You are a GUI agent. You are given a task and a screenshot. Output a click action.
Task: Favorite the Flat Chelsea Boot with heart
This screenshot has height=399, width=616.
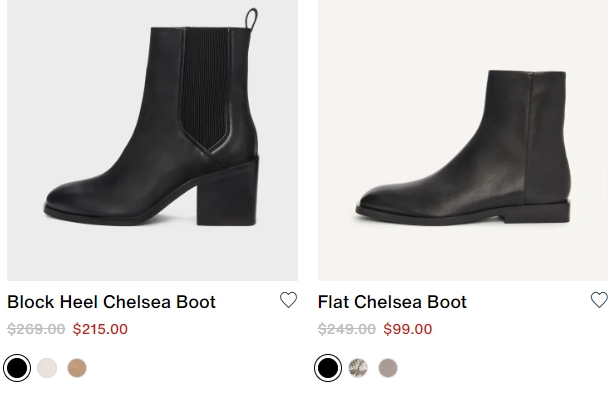tap(599, 300)
